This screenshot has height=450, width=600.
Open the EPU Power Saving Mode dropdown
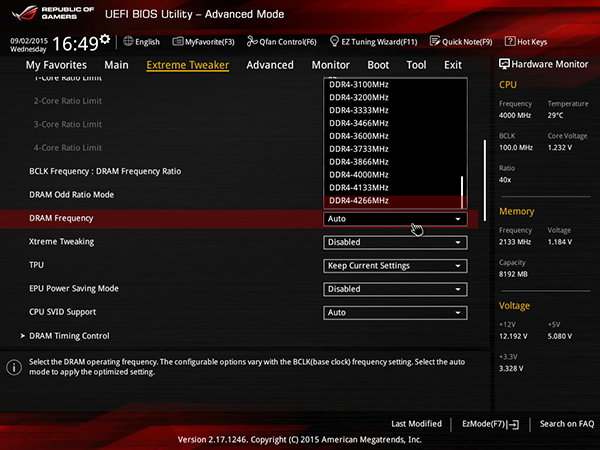(395, 289)
